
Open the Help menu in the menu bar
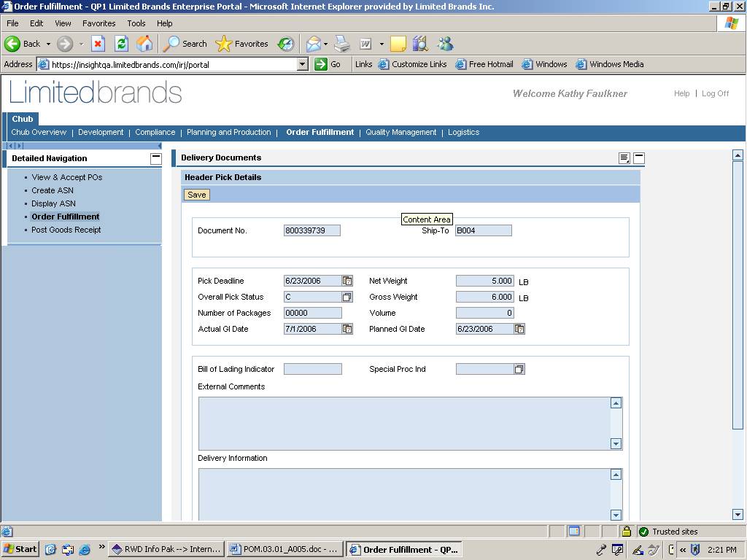tap(164, 23)
